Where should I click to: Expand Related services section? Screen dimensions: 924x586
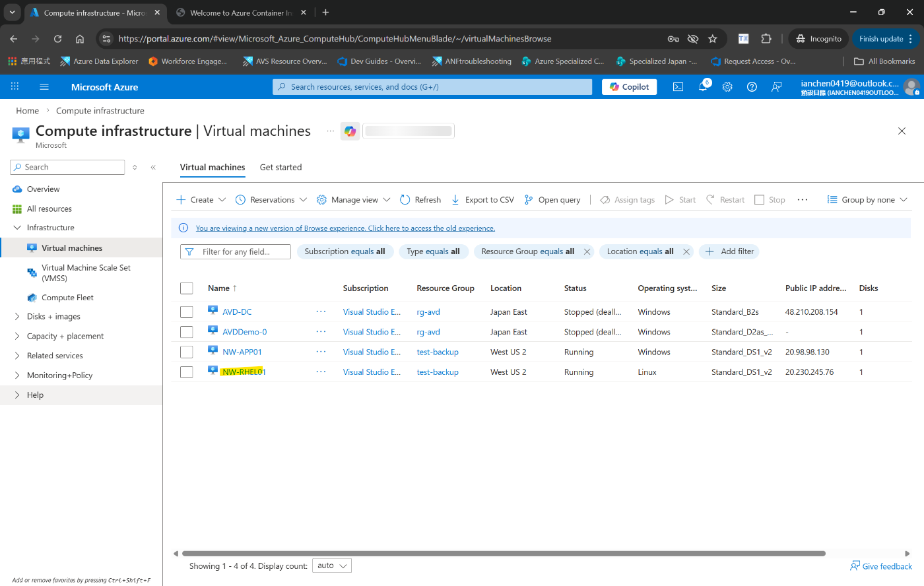(17, 356)
